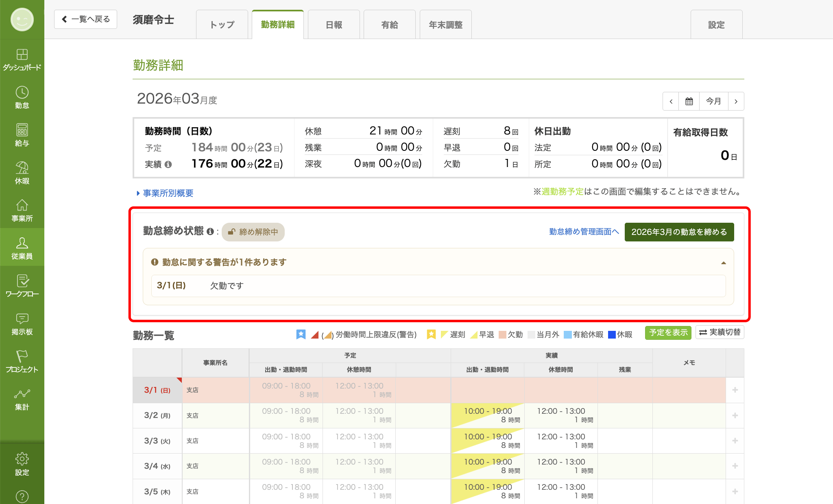The width and height of the screenshot is (833, 504).
Task: Click the blue star legend icon
Action: click(301, 334)
